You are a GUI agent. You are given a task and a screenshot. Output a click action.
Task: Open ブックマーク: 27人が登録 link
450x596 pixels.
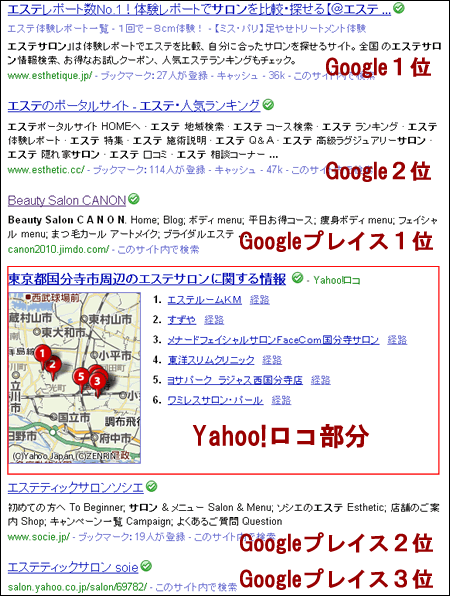click(154, 75)
